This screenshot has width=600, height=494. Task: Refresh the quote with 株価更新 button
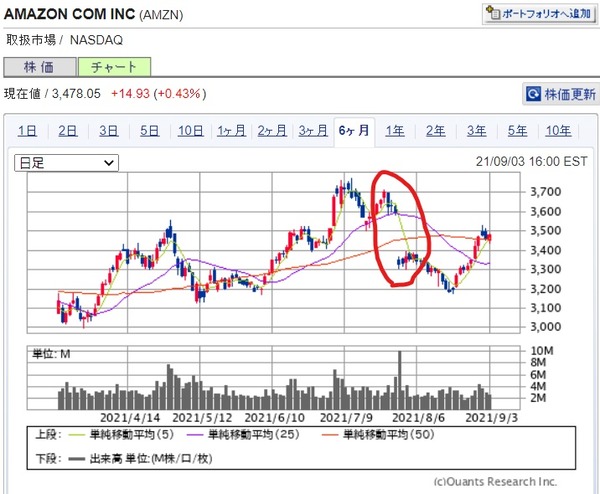561,94
